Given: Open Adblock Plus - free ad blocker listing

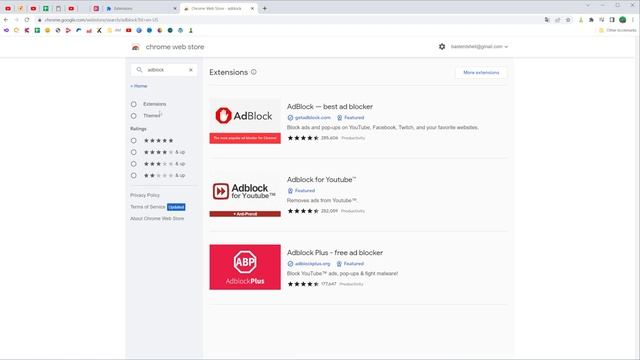Looking at the screenshot, I should pos(335,253).
